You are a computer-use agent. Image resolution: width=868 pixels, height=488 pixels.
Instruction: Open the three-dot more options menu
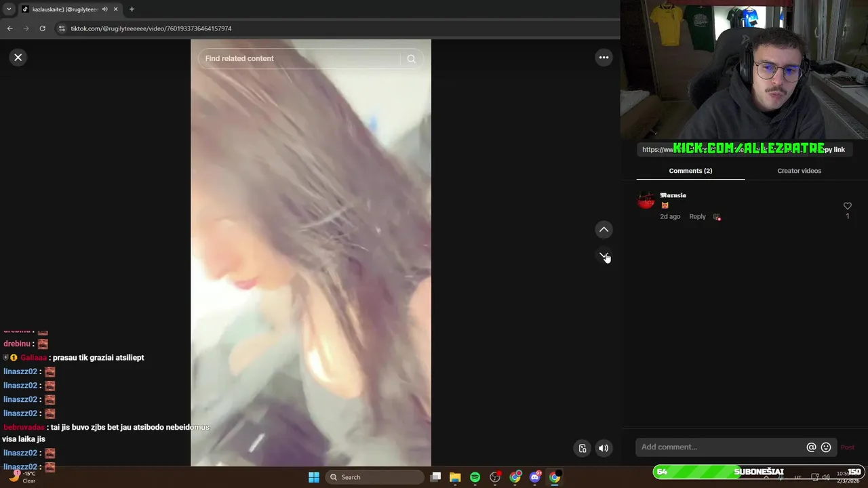coord(604,58)
